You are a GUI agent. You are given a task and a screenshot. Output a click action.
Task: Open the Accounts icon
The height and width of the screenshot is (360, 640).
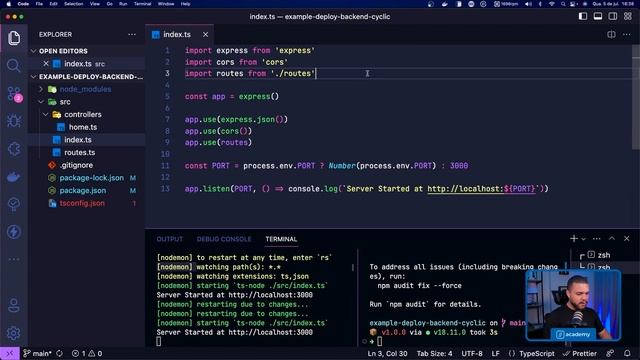[14, 305]
